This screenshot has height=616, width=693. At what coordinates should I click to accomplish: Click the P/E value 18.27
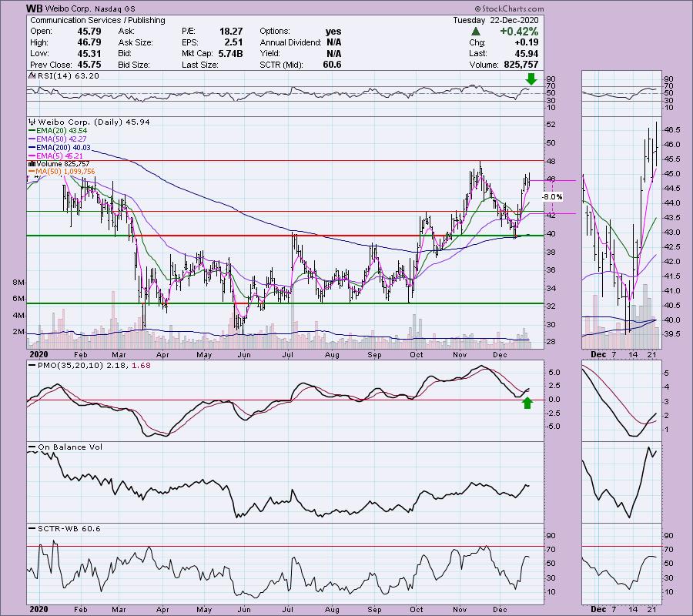coord(231,32)
